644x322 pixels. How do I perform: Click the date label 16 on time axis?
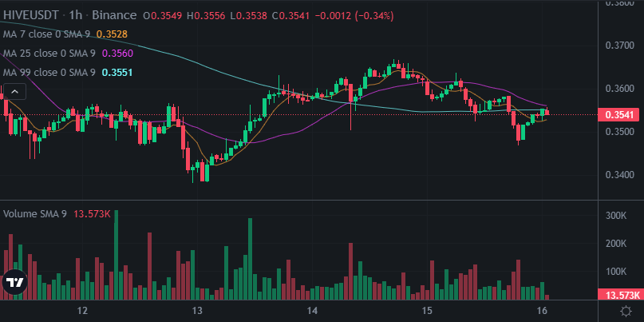point(542,310)
